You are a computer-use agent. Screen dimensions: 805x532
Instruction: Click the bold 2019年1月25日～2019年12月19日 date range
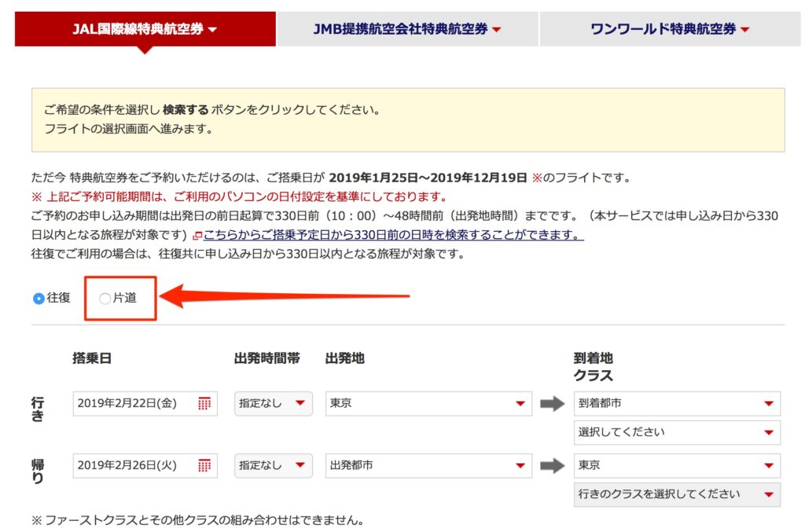[428, 178]
